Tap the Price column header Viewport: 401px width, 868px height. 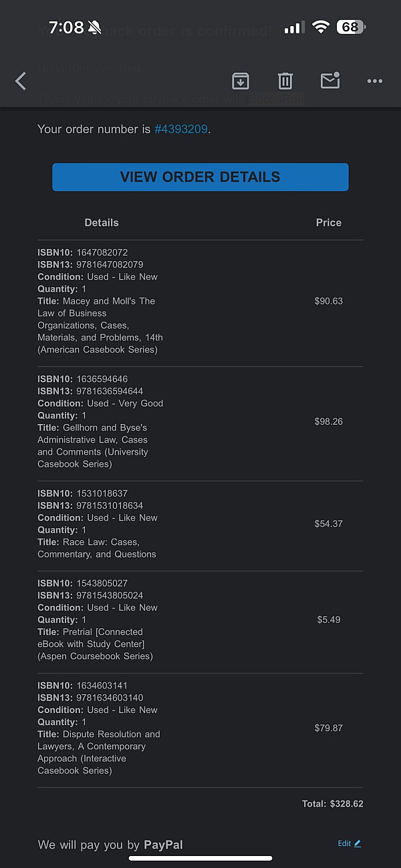click(x=329, y=223)
